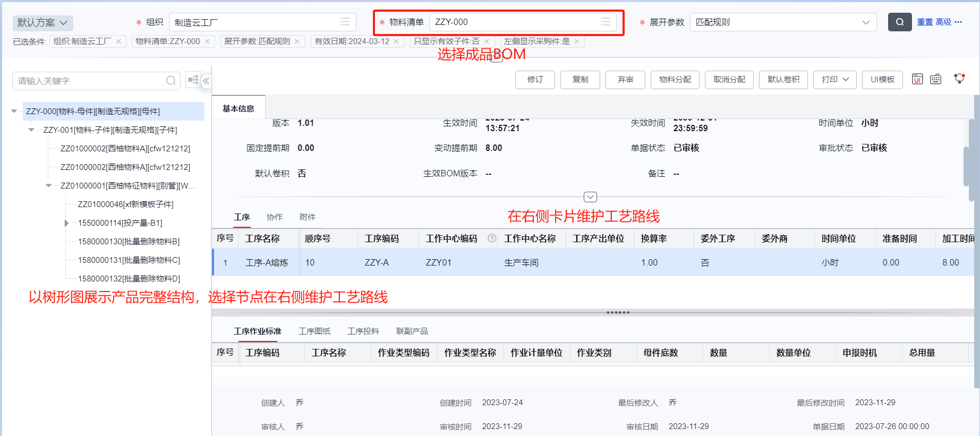Screen dimensions: 980x436
Task: Switch to the 协作 tab
Action: pos(275,217)
